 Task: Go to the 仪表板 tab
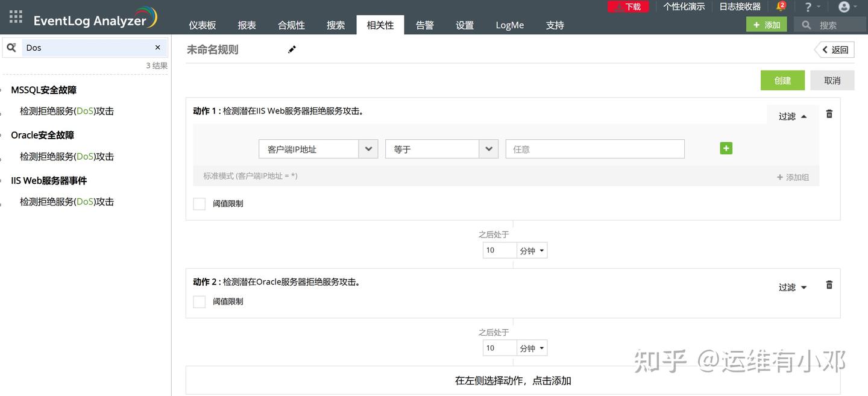[203, 25]
